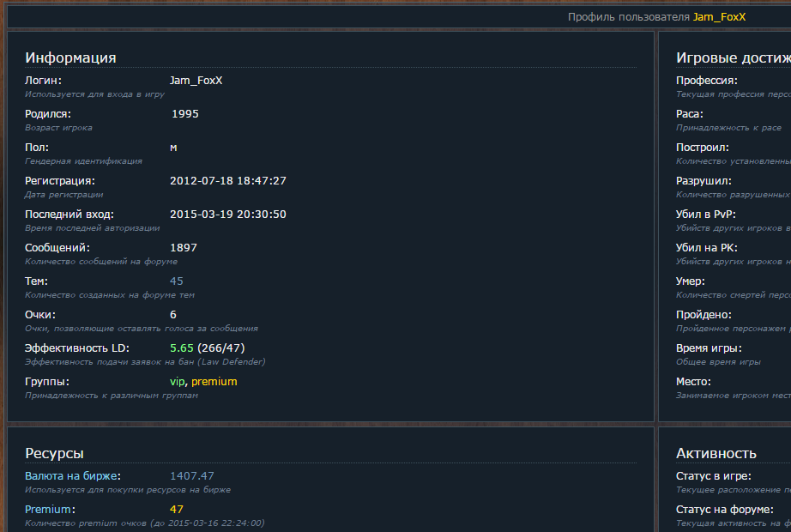
Task: Click the last login time 2015-03-19 20:30:50
Action: 228,215
